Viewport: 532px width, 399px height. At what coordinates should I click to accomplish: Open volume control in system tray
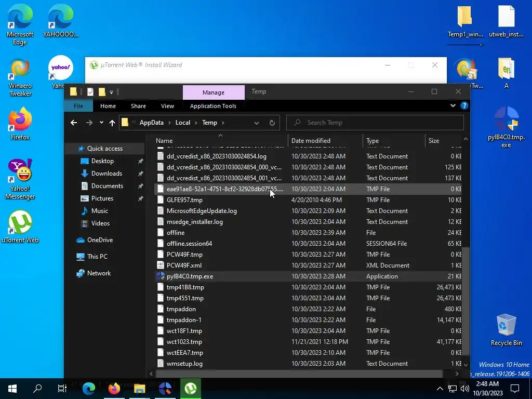tap(465, 389)
